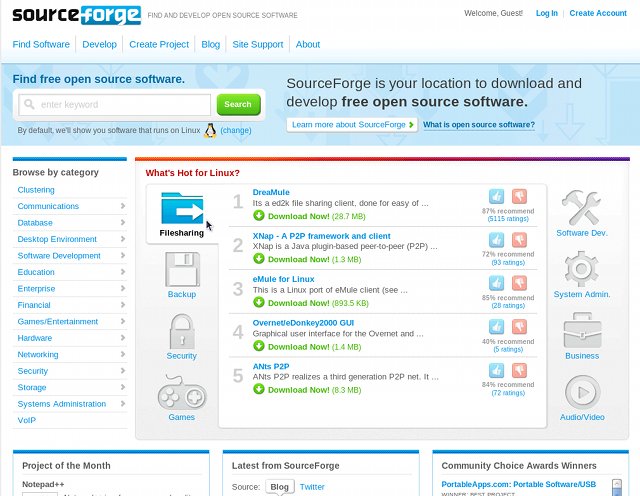Click the Linux penguin icon

point(210,131)
